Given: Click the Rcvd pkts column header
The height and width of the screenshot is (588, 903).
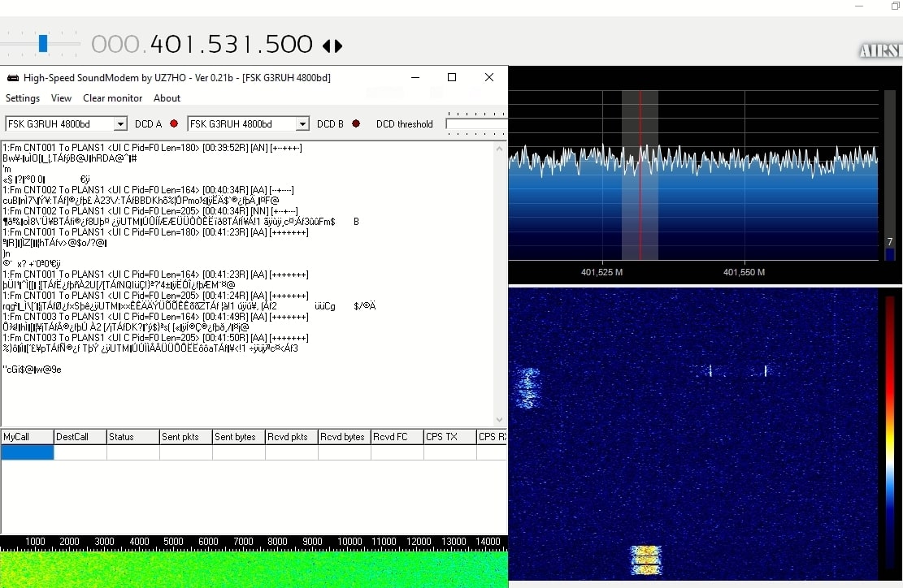Looking at the screenshot, I should pyautogui.click(x=291, y=437).
